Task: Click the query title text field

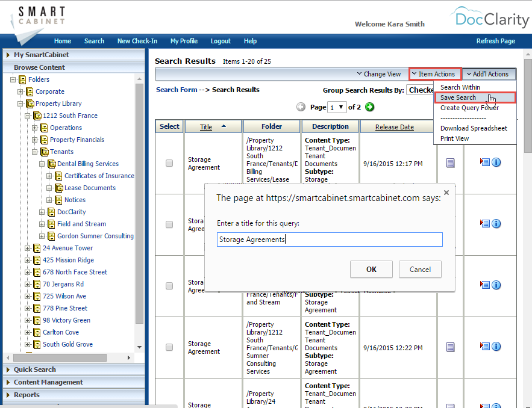Action: [x=330, y=240]
